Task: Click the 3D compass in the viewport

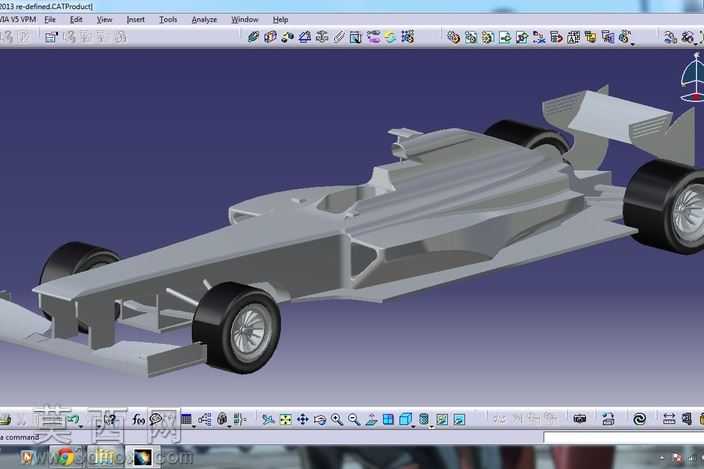Action: click(x=693, y=77)
